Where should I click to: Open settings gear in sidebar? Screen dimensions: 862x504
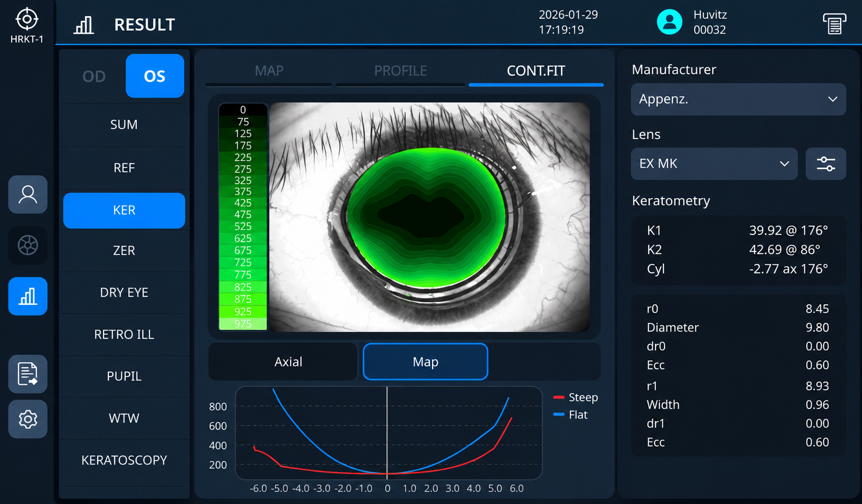(28, 419)
